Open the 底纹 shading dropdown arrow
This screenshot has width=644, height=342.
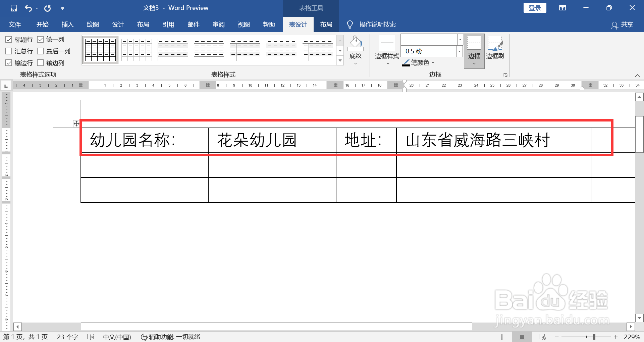tap(356, 64)
